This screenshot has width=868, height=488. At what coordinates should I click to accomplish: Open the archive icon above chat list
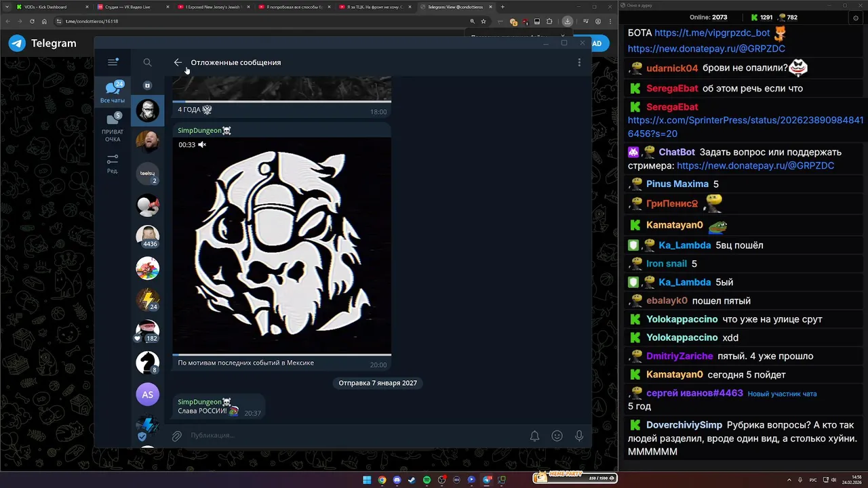[x=148, y=85]
